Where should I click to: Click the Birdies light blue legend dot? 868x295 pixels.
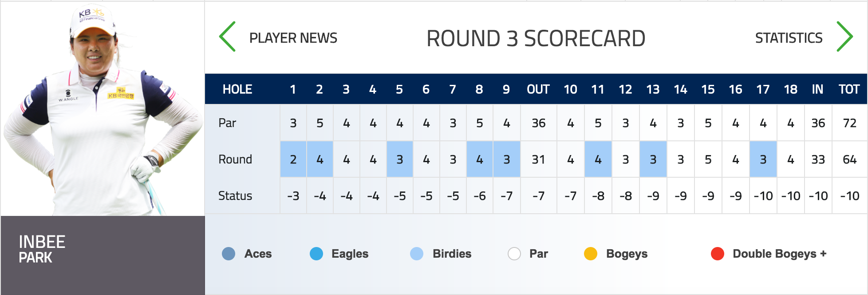417,254
